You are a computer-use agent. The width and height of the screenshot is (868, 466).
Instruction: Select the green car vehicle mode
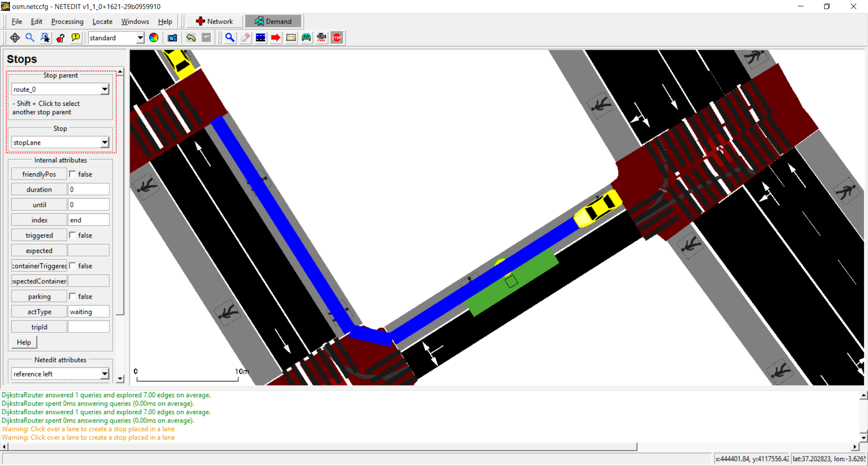pyautogui.click(x=306, y=38)
